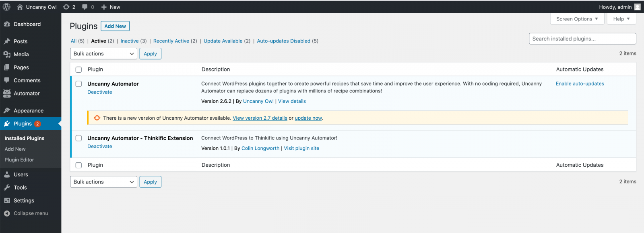Enable auto-updates for Uncanny Automator

[580, 84]
